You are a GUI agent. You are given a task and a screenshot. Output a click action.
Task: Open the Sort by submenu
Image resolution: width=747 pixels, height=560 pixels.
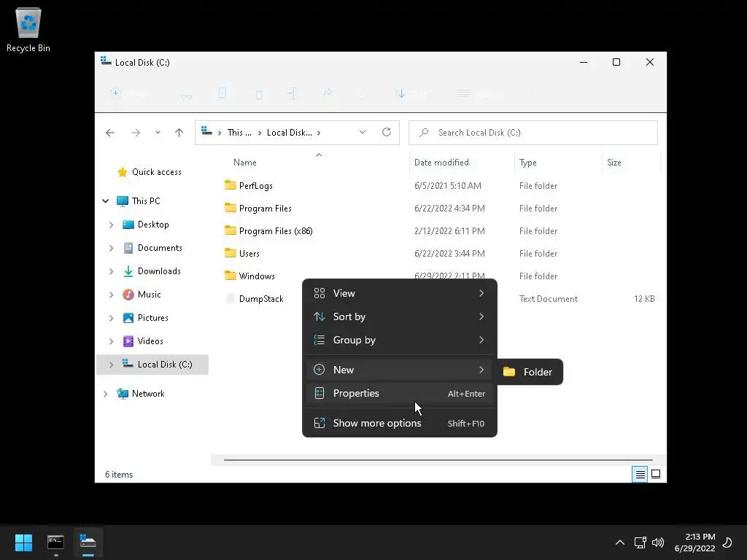[x=400, y=316]
